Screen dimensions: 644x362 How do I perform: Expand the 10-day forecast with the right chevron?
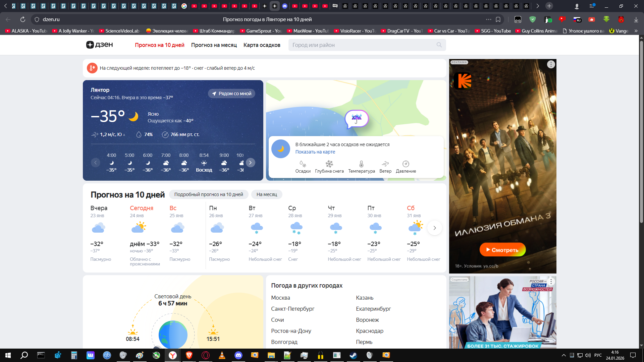(x=434, y=228)
